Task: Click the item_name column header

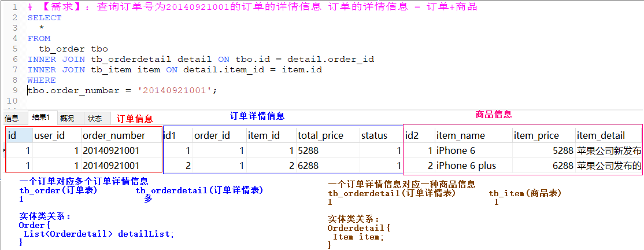Action: 461,135
